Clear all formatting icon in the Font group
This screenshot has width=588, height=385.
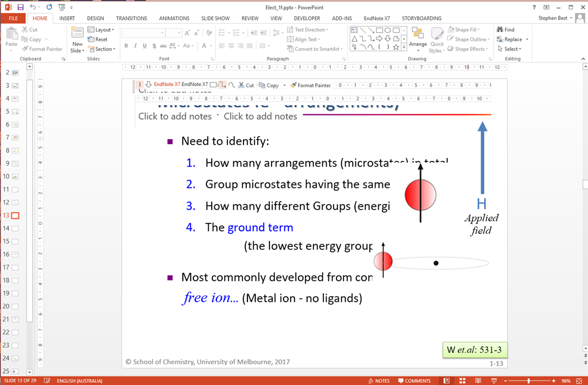(x=209, y=33)
